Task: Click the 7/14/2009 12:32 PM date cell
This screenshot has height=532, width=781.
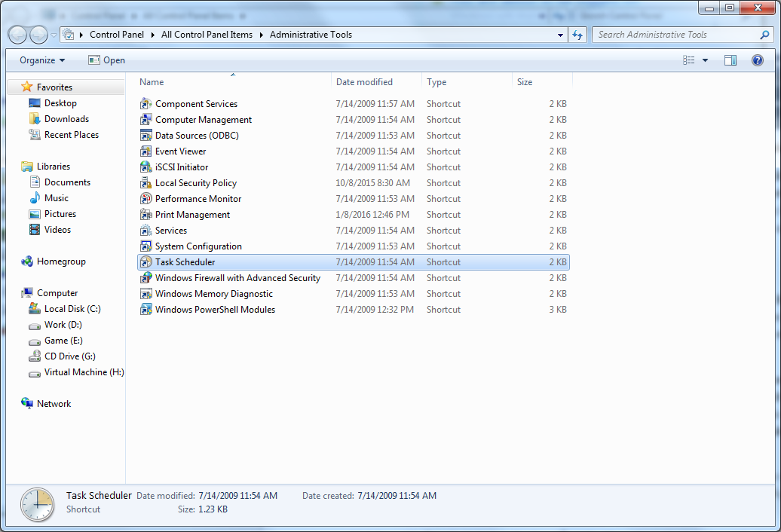Action: coord(375,310)
